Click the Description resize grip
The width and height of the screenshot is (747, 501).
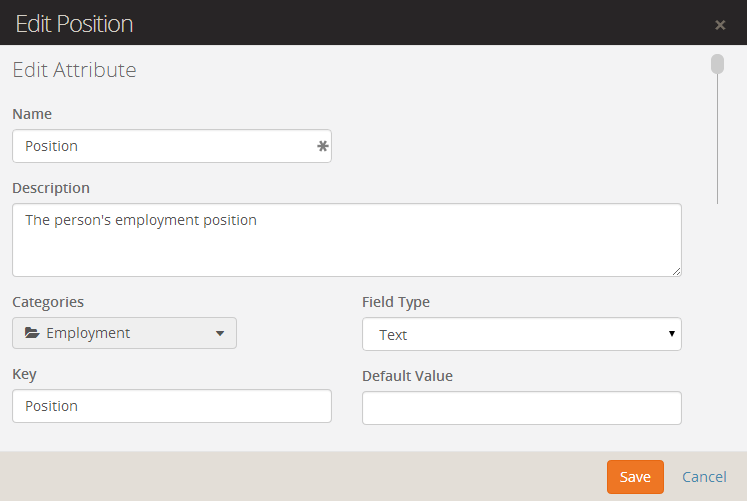pos(676,271)
